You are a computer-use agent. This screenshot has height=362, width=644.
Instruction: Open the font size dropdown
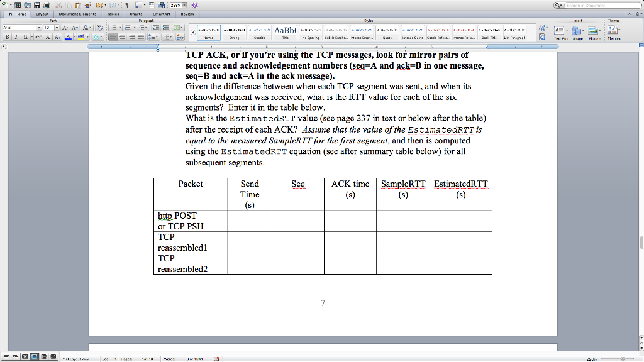coord(57,28)
